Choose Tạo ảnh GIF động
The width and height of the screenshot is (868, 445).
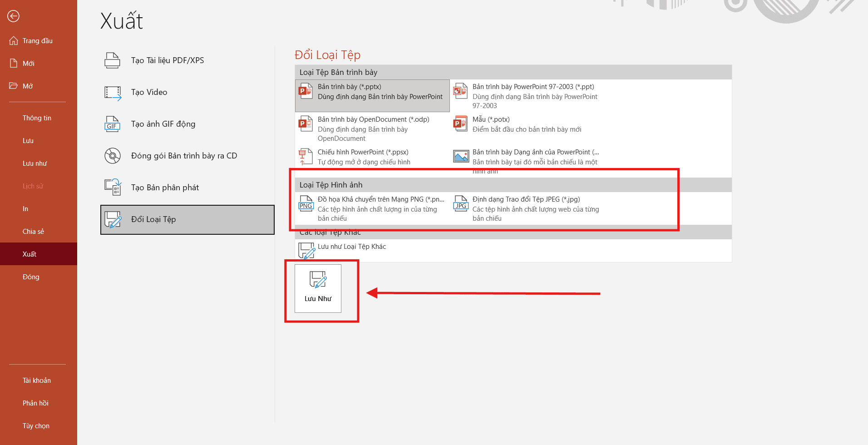187,124
